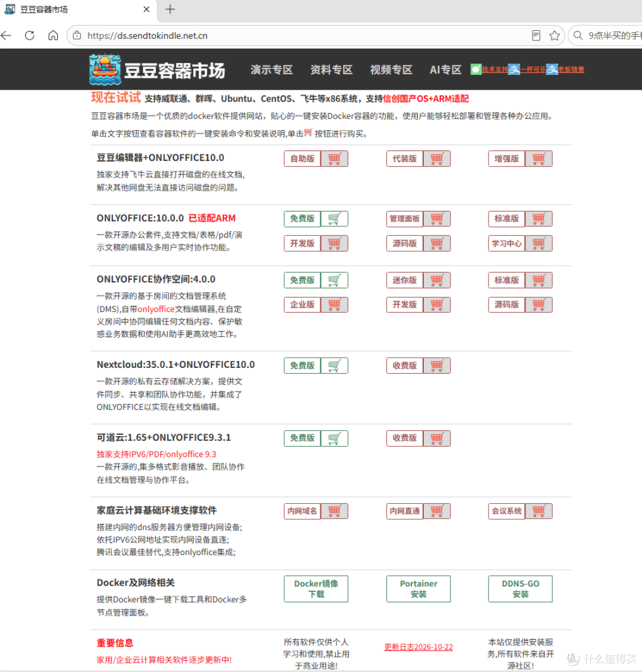Click the cart icon beside 内网域名

click(334, 511)
